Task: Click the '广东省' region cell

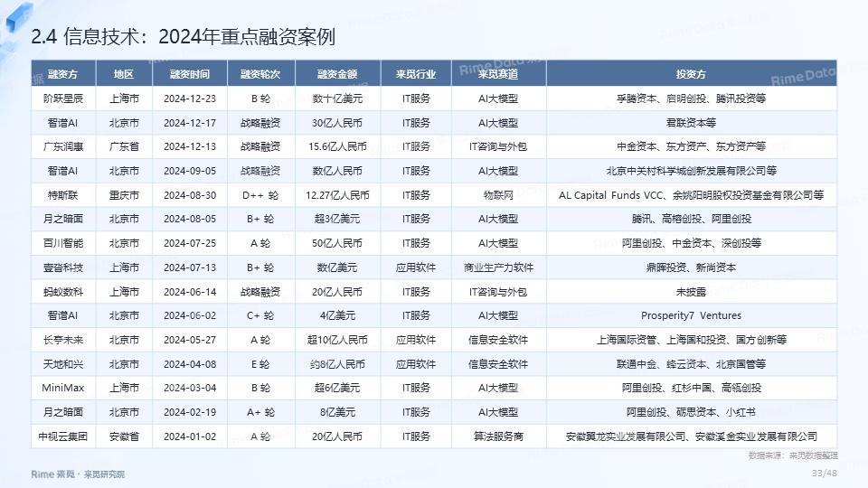Action: 124,146
